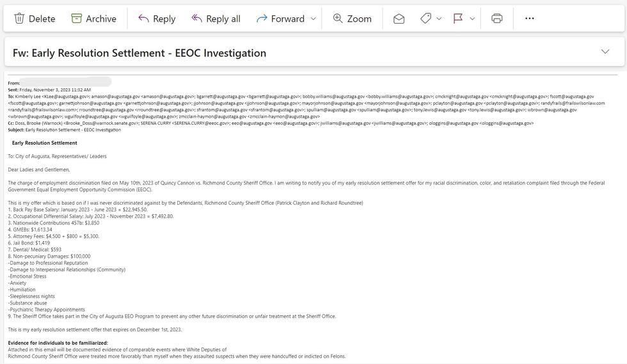Archive this email message
This screenshot has height=364, width=627.
coord(93,19)
